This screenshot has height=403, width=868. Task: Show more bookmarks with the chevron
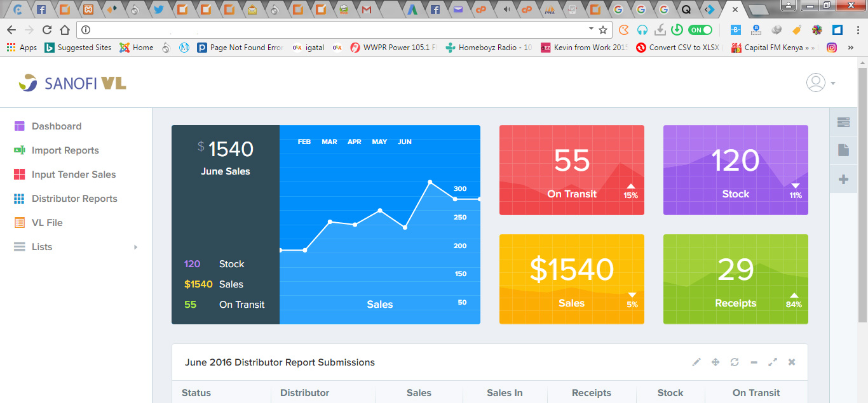click(851, 48)
